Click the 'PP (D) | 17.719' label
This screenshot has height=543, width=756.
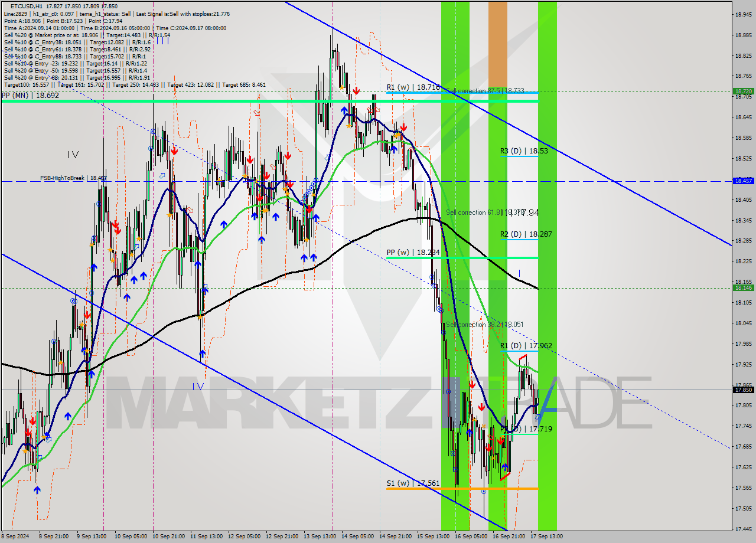point(526,428)
